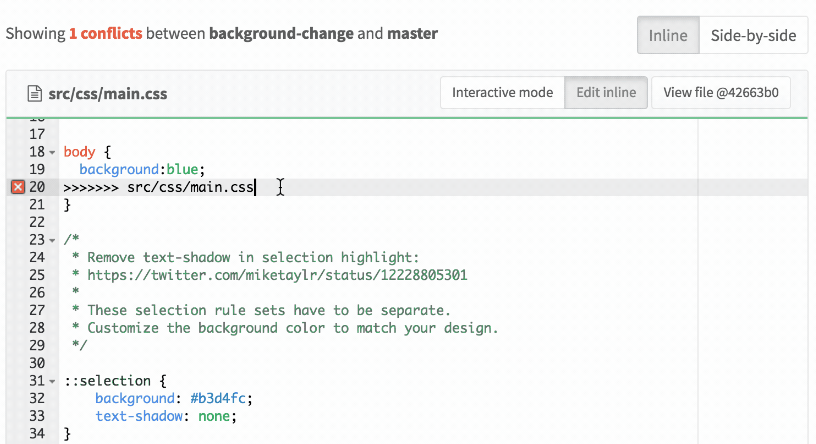Switch to Side-by-side diff view
Viewport: 816px width, 444px height.
752,35
